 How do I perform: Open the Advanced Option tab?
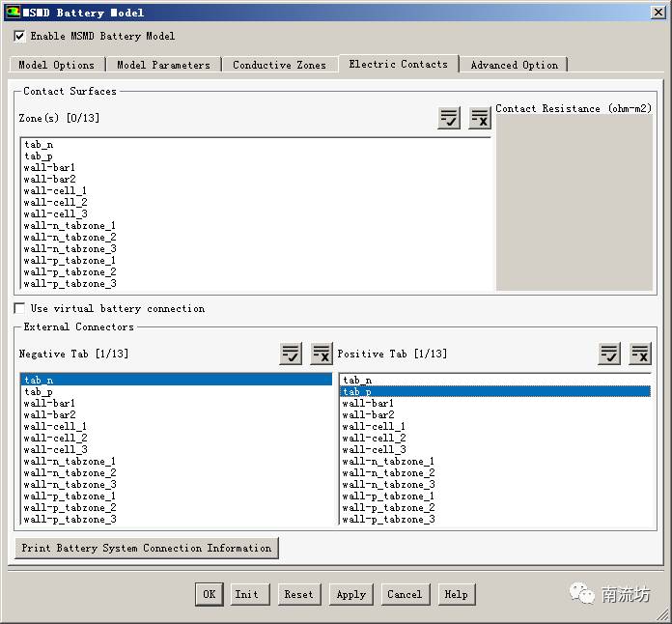tap(514, 65)
